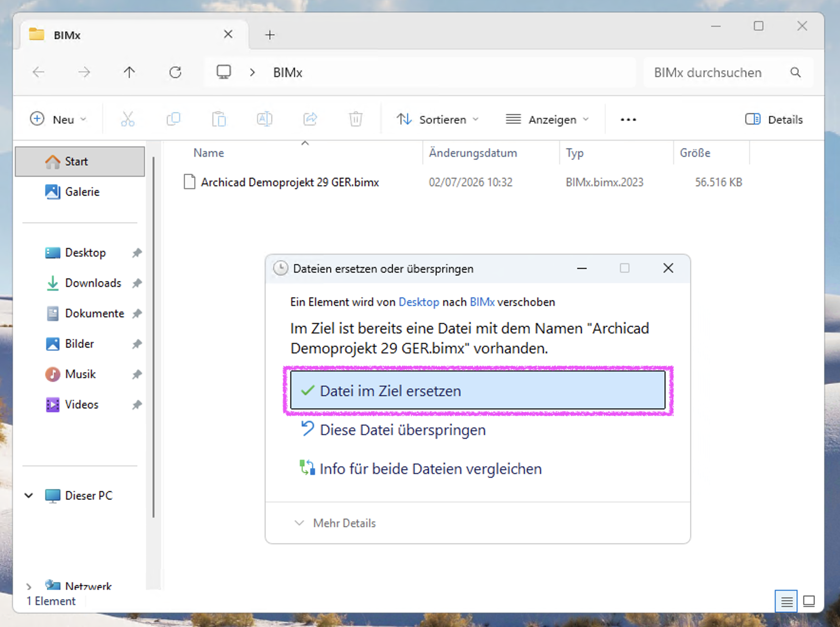This screenshot has height=627, width=840.
Task: Select the Archicad Demoprojekt 29 GER.bimx file
Action: (x=290, y=182)
